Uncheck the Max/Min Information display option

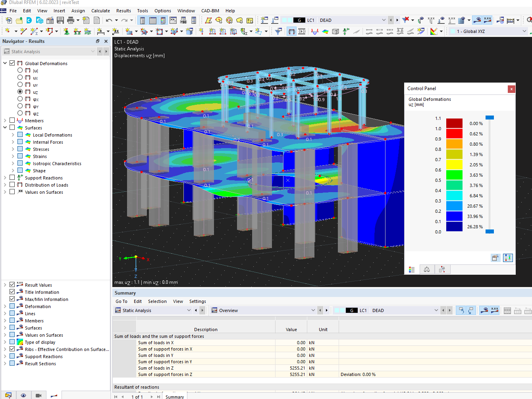[x=12, y=299]
